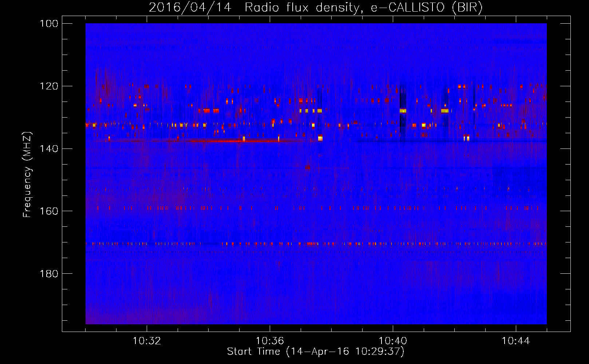The image size is (589, 364).
Task: Click the time tick label '10:32'
Action: click(x=147, y=341)
